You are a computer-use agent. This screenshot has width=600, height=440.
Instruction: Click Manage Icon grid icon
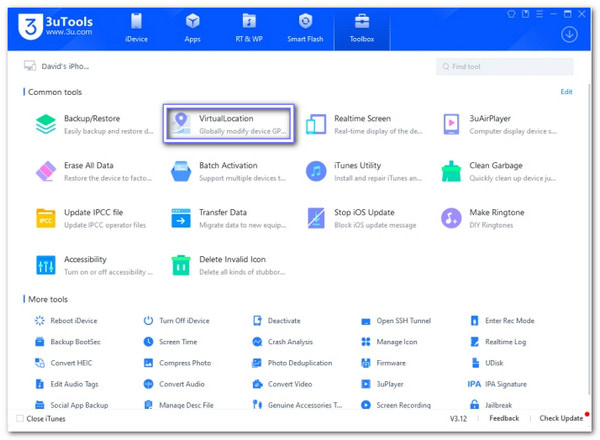pyautogui.click(x=366, y=342)
